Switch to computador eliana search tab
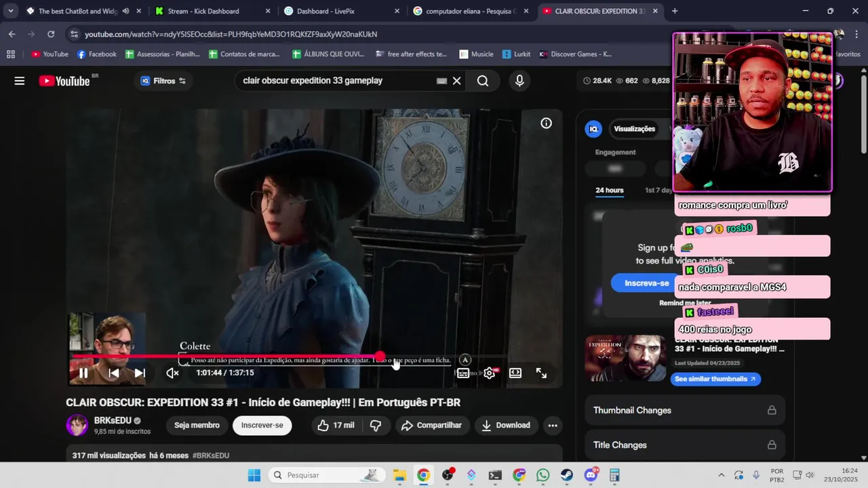Viewport: 868px width, 488px height. 469,11
